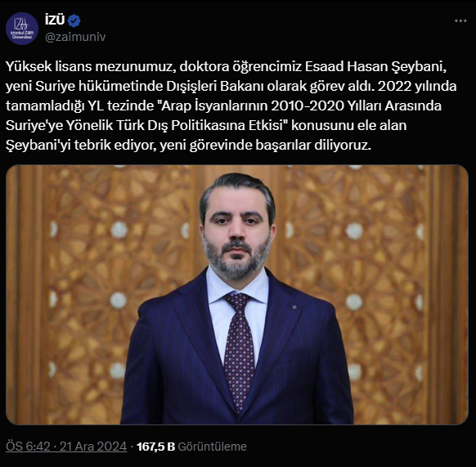Click the İZÜ display name
Viewport: 476px width, 467px height.
click(x=55, y=20)
